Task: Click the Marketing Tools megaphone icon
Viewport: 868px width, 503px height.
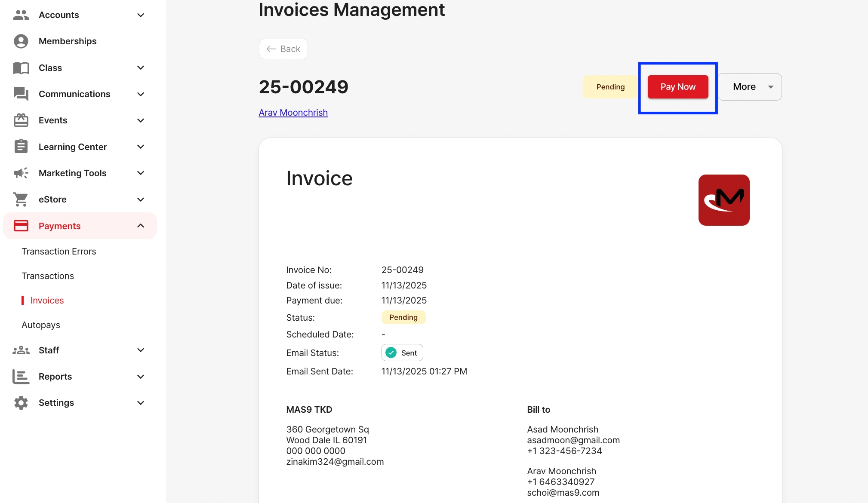Action: click(x=21, y=173)
